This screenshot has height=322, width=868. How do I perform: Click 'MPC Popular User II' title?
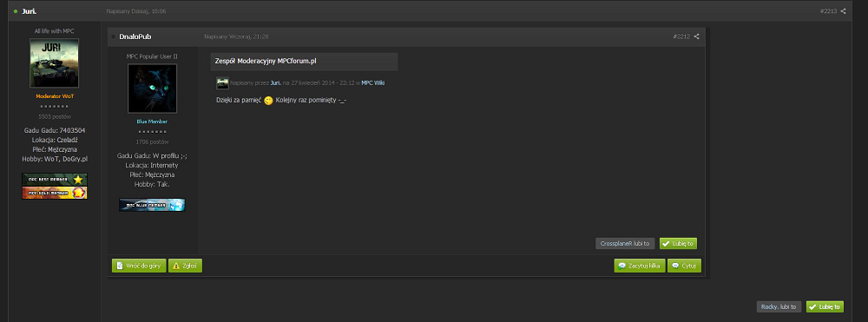coord(152,56)
